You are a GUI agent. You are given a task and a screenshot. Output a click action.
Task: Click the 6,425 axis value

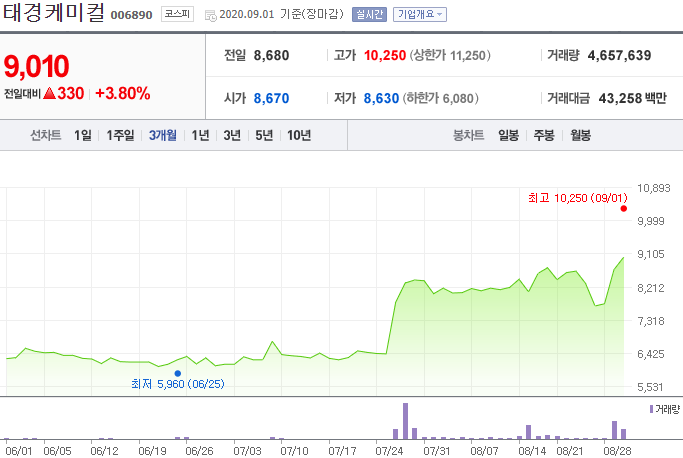coord(651,354)
